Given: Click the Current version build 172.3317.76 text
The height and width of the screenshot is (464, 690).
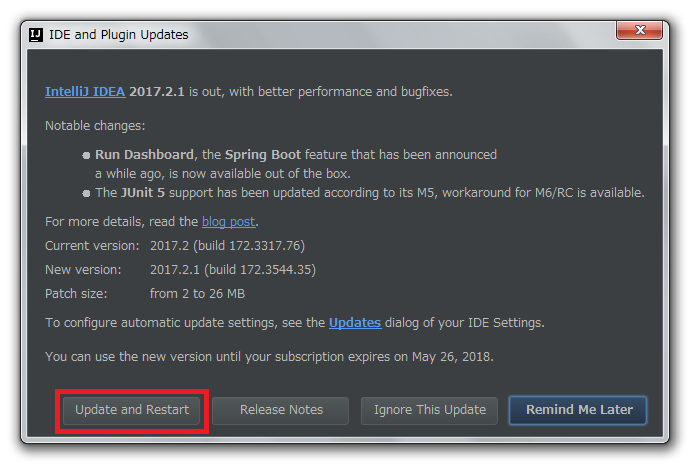Looking at the screenshot, I should pyautogui.click(x=228, y=246).
